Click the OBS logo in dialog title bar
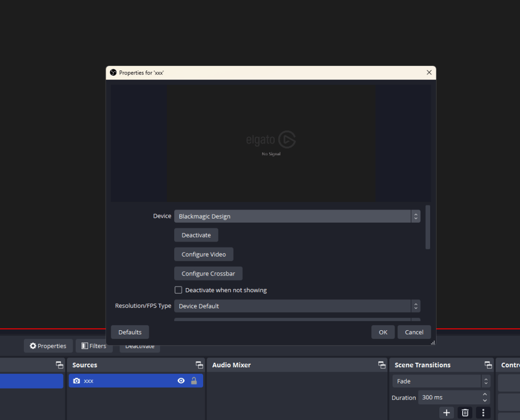 [x=113, y=73]
